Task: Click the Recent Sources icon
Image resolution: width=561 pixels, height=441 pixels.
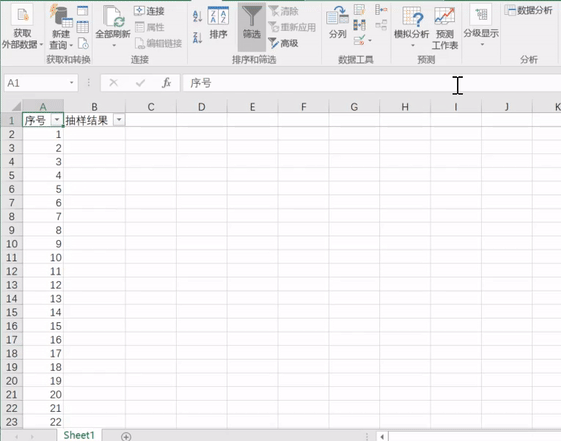Action: coord(83,43)
